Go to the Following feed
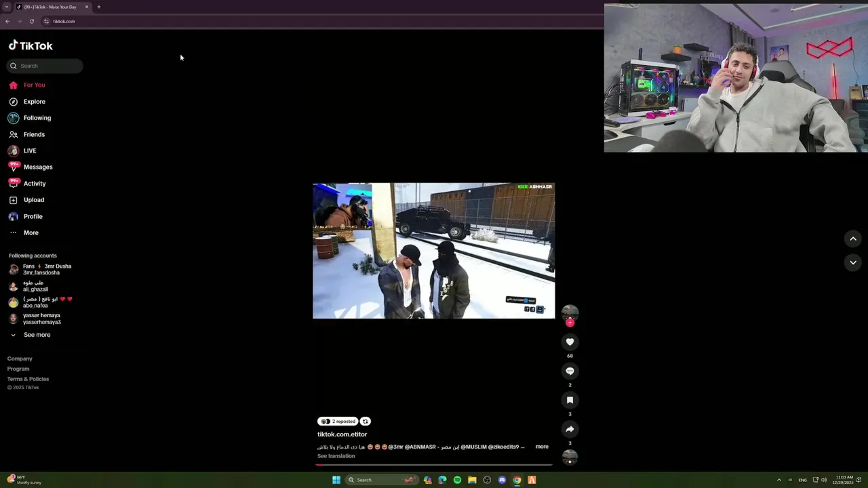Screen dimensions: 868x488 coord(30,118)
